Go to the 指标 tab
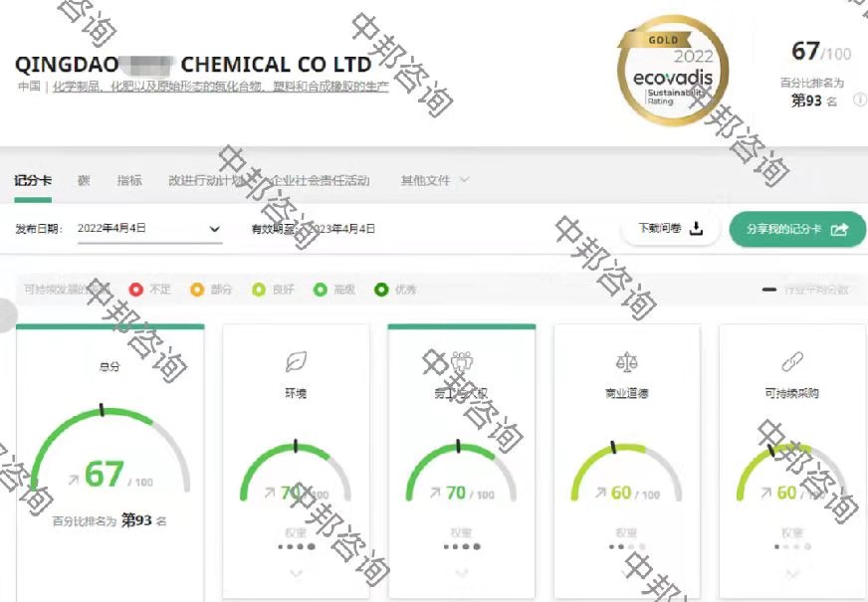Viewport: 868px width, 602px height. (129, 180)
